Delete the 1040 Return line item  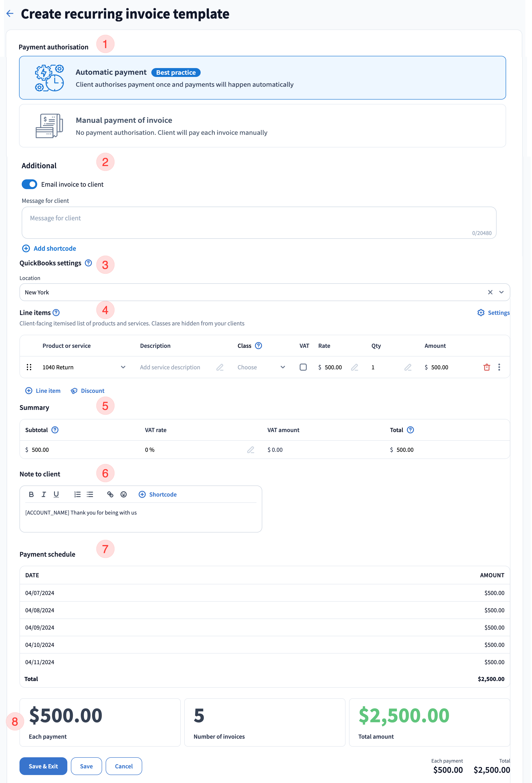(x=487, y=367)
